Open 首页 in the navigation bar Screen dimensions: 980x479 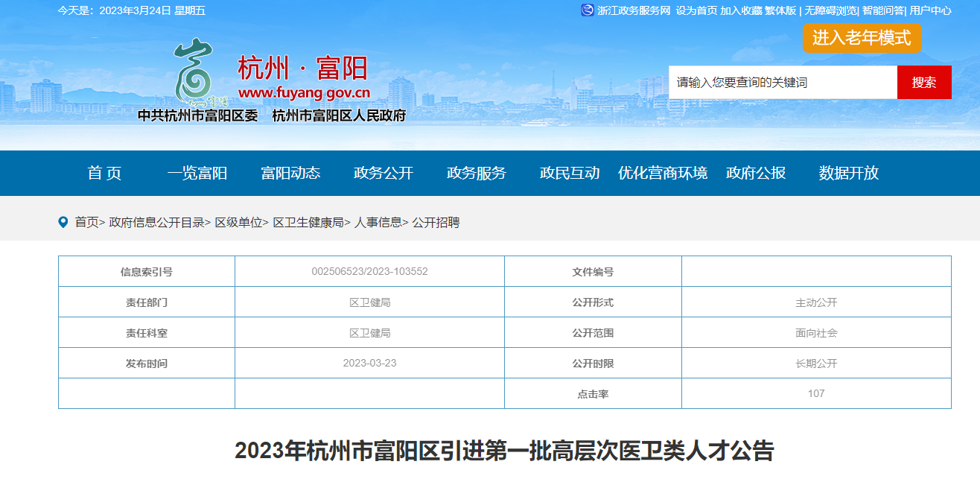[104, 174]
